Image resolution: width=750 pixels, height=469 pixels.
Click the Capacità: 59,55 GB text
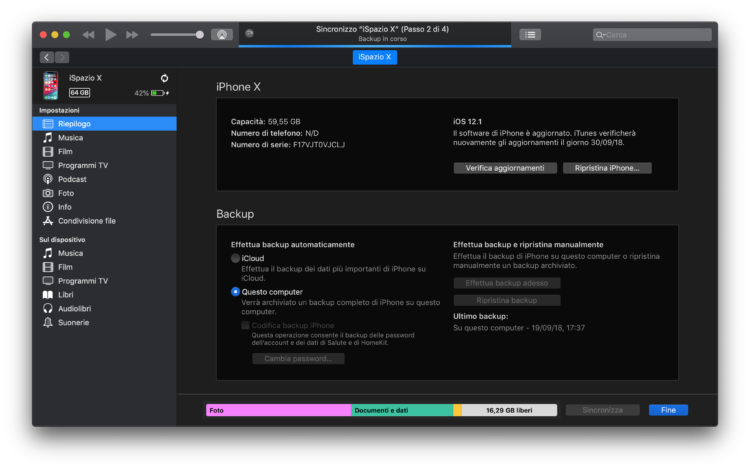click(265, 121)
